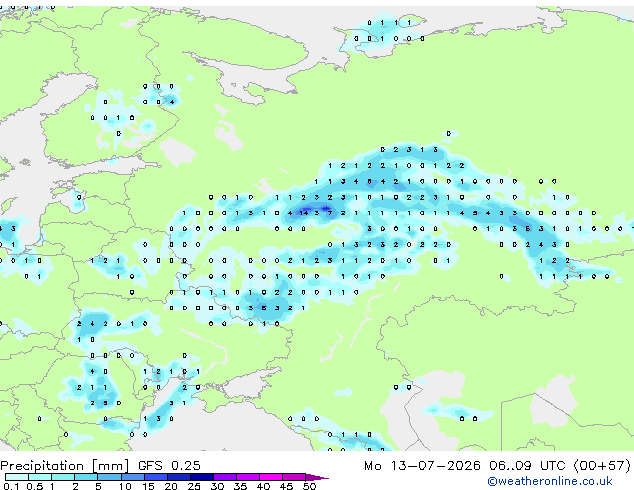Click the over-50 mm legend arrow tip

coord(317,477)
